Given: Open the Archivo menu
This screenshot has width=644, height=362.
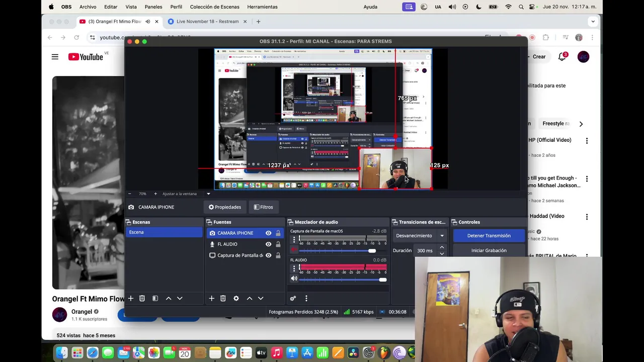Looking at the screenshot, I should coord(88,7).
